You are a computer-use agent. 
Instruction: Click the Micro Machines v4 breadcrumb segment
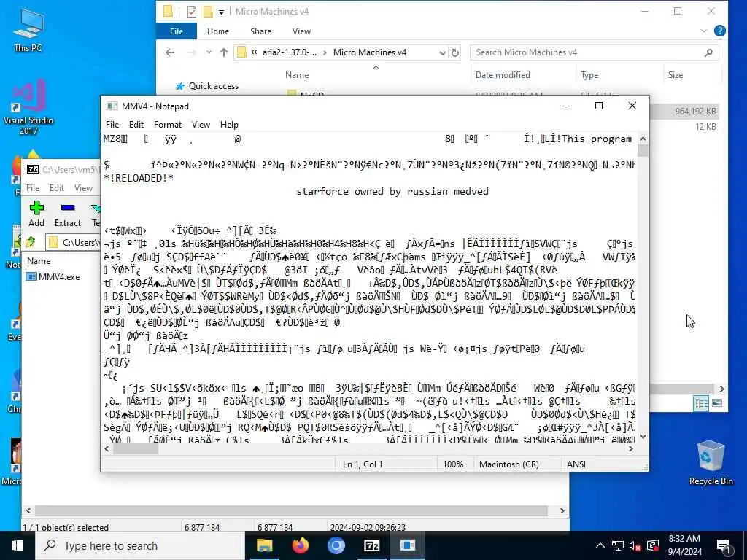click(x=370, y=52)
